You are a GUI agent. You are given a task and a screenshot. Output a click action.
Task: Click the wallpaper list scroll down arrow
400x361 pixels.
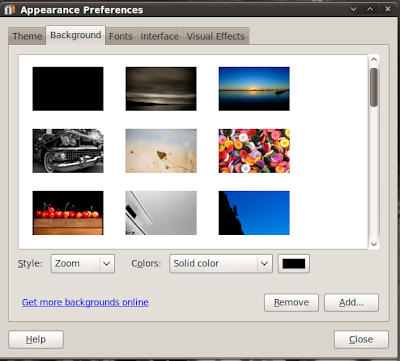click(x=374, y=244)
